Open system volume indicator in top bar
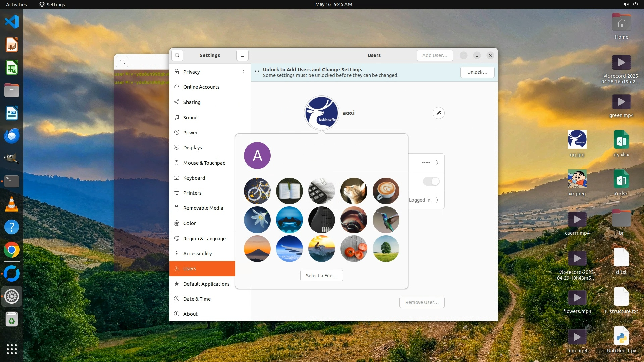Viewport: 644px width, 362px height. click(x=626, y=4)
